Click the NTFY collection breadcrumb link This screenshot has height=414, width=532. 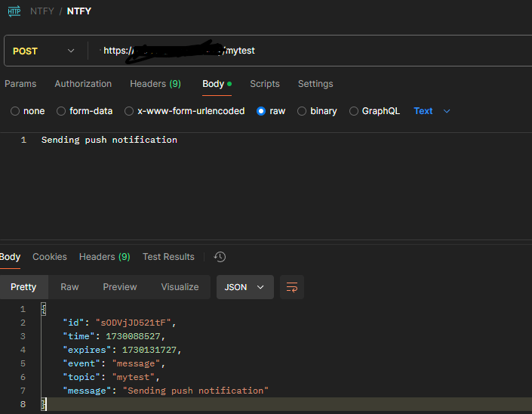tap(42, 11)
